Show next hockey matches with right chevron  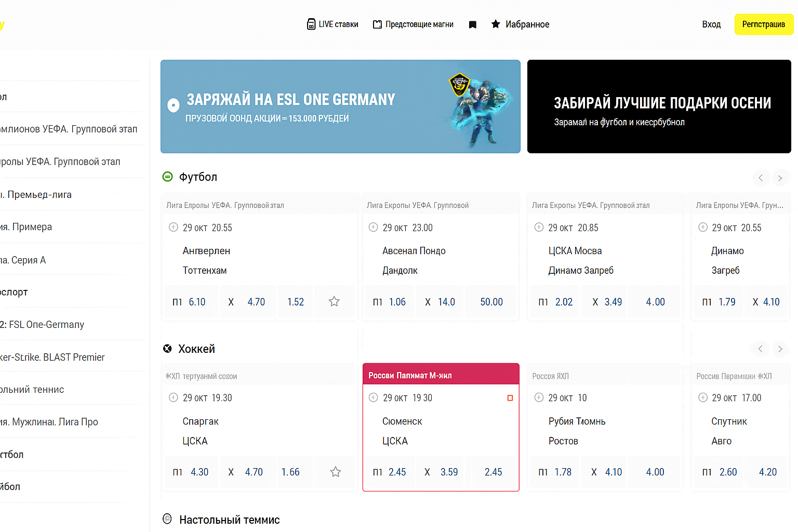[780, 349]
